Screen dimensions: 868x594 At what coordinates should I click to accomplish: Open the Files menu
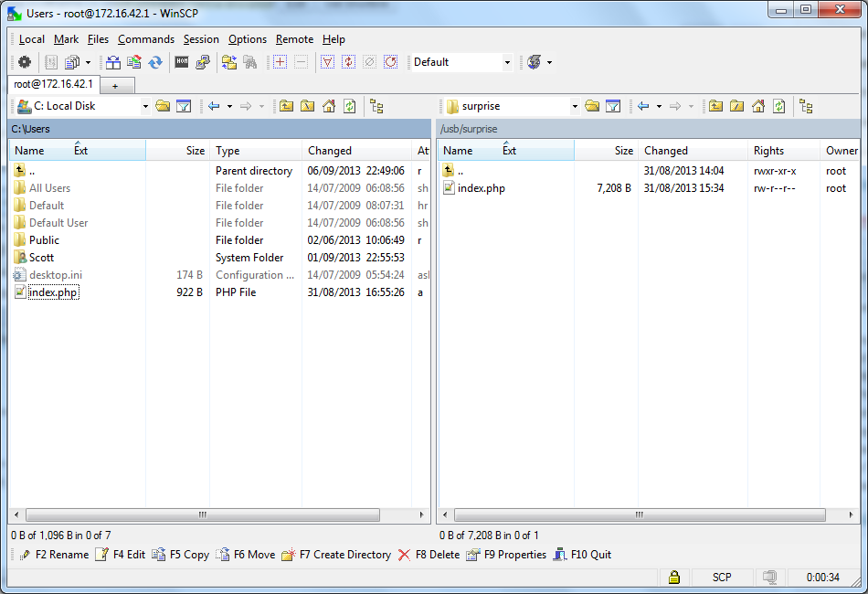pyautogui.click(x=98, y=39)
